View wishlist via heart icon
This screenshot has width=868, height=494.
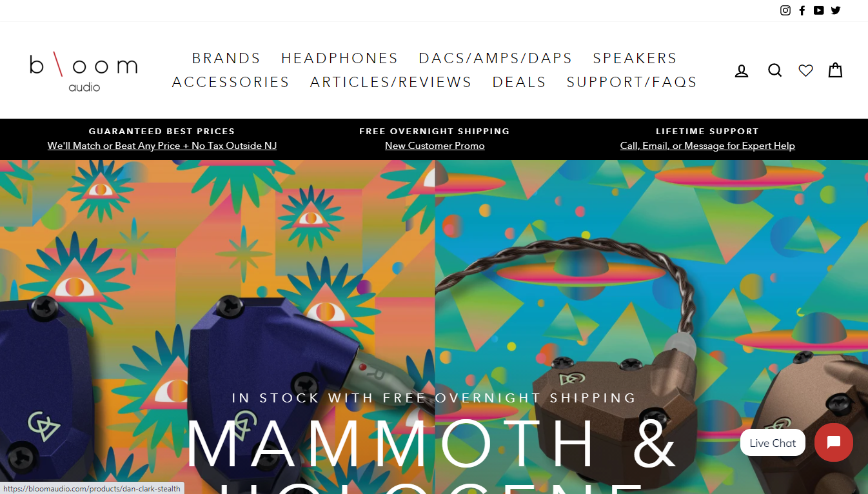[x=805, y=70]
